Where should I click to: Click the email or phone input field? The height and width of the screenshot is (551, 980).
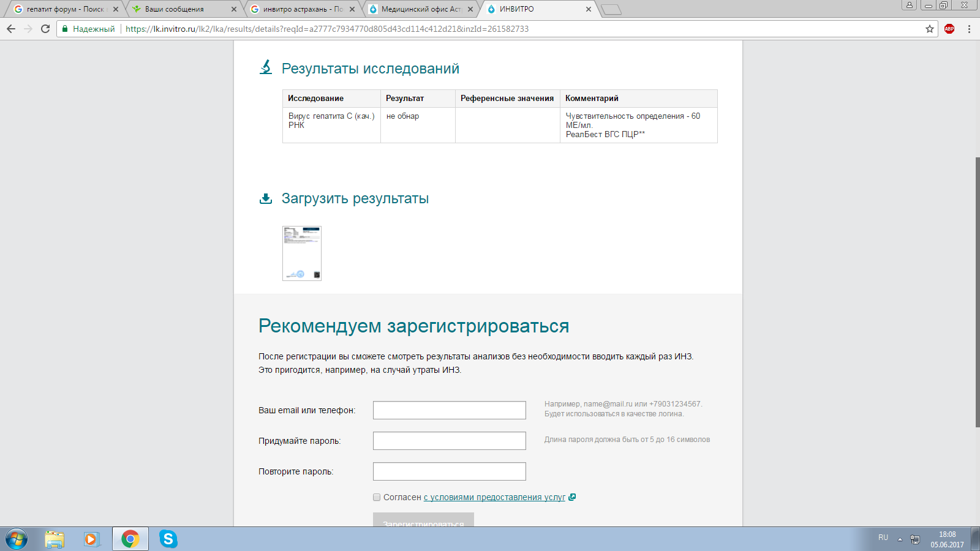click(449, 410)
